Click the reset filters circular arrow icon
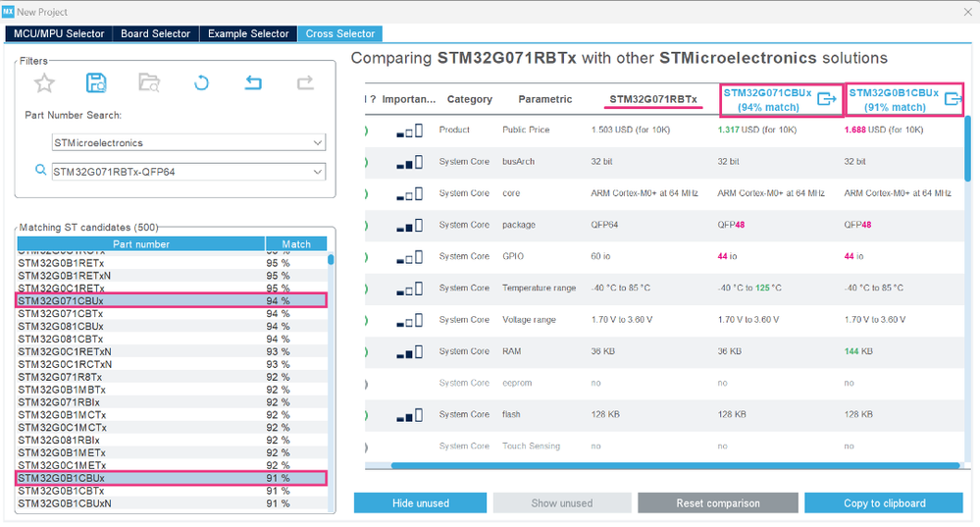The image size is (980, 527). [201, 82]
